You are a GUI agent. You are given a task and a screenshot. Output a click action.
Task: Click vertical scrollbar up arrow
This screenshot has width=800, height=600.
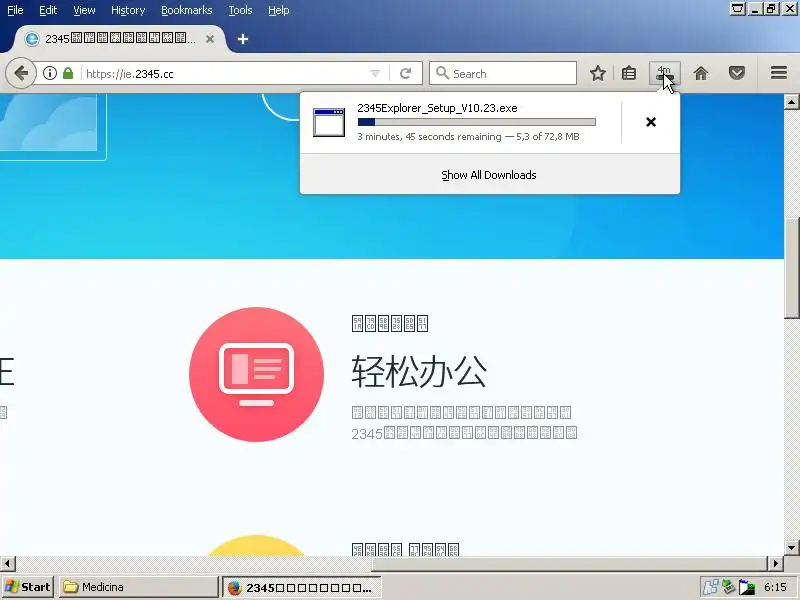[791, 102]
